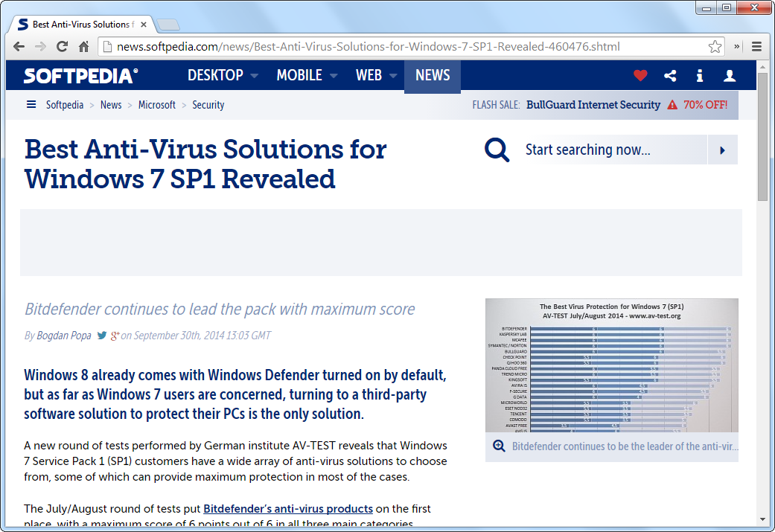Open the AV-TEST chart thumbnail
The height and width of the screenshot is (532, 775).
coord(611,365)
